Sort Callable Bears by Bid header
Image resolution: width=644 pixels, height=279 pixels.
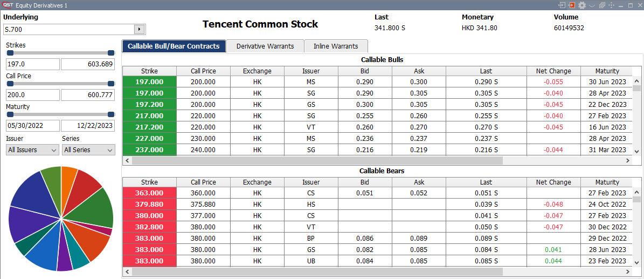(365, 182)
